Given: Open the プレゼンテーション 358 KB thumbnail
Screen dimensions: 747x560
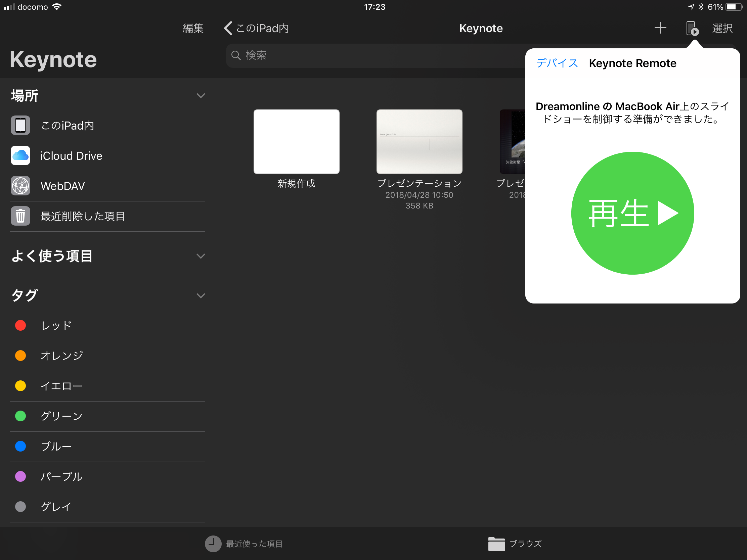Looking at the screenshot, I should tap(420, 142).
